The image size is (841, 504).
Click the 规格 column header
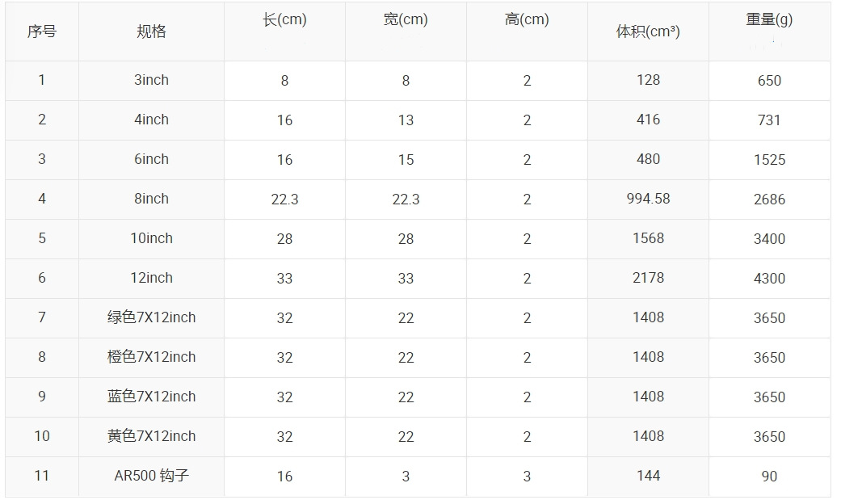coord(151,32)
